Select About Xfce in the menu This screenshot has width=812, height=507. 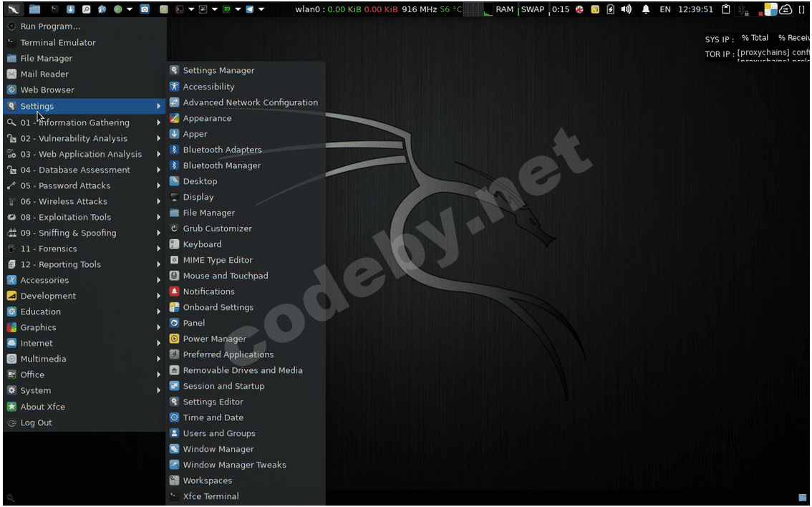click(x=84, y=407)
